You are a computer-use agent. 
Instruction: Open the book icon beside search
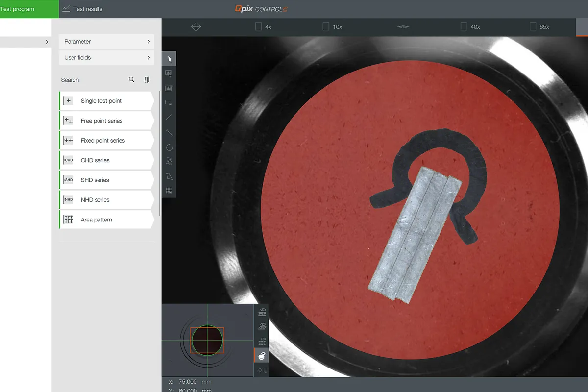click(147, 80)
